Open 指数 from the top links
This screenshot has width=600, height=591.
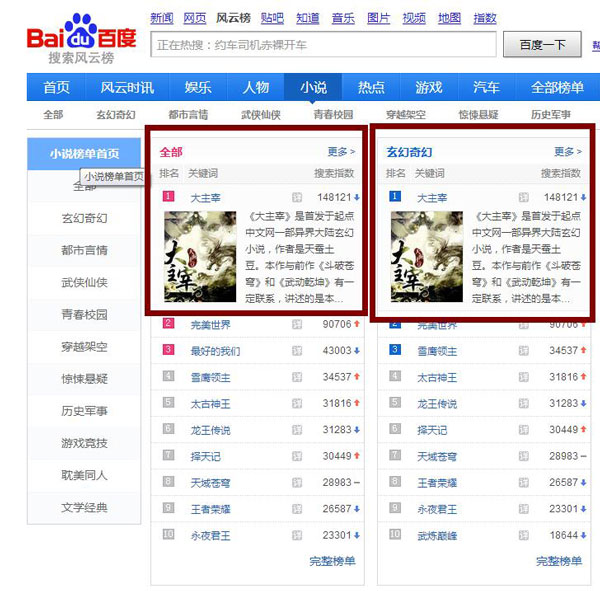coord(485,18)
